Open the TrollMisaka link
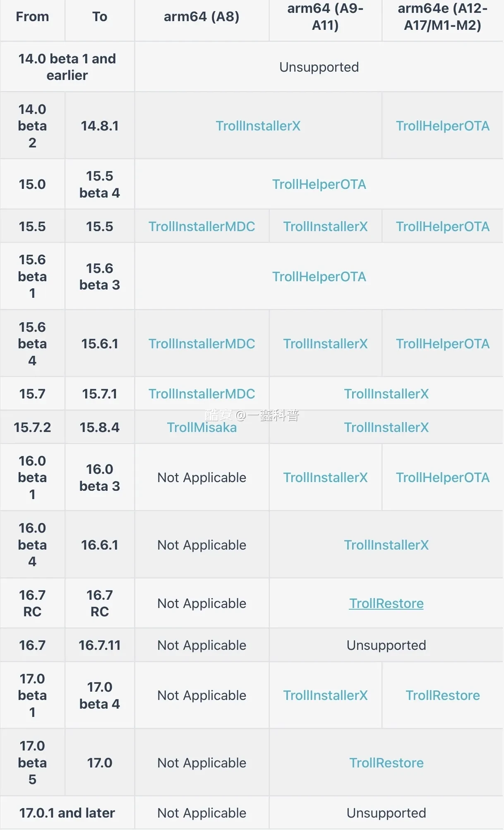Image resolution: width=504 pixels, height=830 pixels. 202,427
